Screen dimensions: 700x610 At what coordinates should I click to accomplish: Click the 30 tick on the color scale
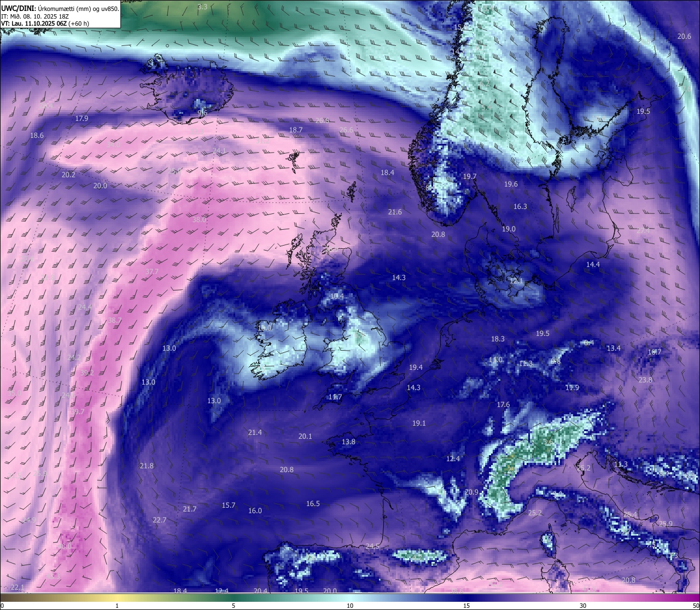pos(583,606)
